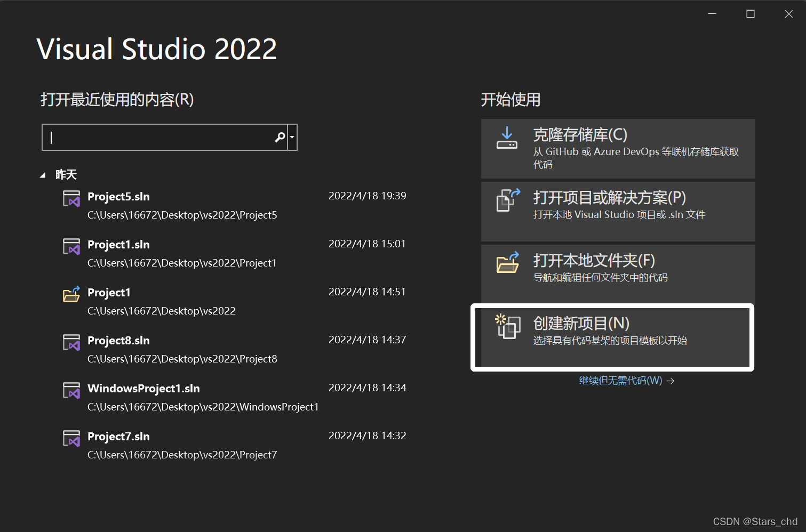Screen dimensions: 806x532
Task: Click timestamp 2022/4/18 14:32
Action: 368,436
